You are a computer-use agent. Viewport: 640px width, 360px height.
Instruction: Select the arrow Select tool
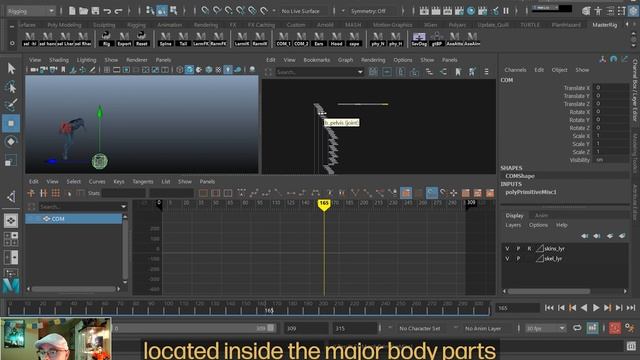[x=11, y=68]
